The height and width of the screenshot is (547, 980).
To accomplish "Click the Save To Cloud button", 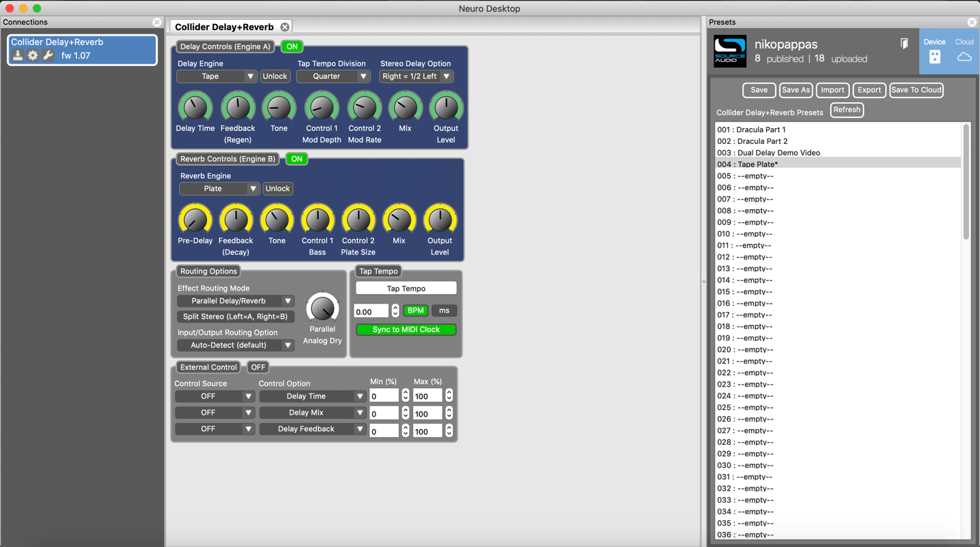I will click(x=916, y=90).
